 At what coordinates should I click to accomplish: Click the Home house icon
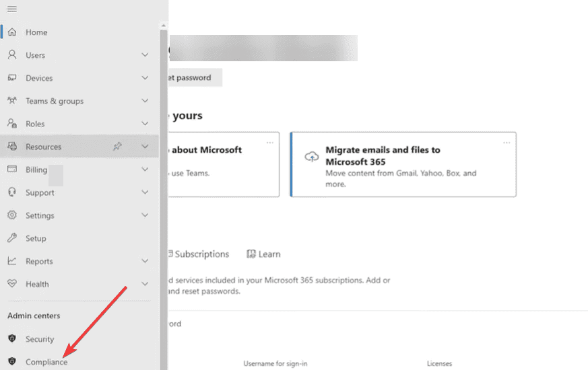click(12, 32)
